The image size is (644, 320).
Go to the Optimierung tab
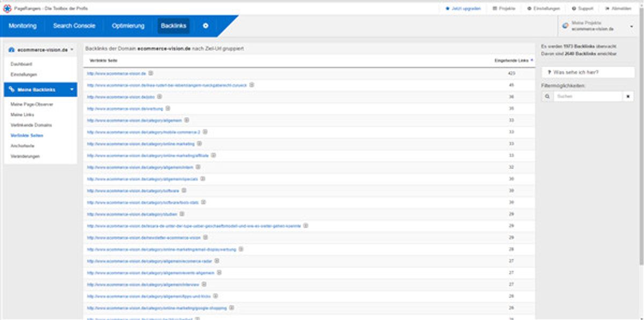pyautogui.click(x=128, y=26)
